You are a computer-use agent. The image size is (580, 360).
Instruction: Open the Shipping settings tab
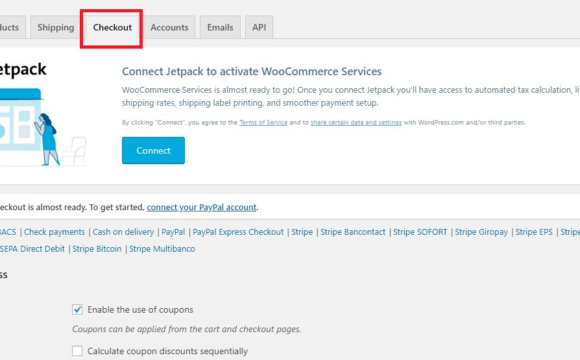pos(55,27)
